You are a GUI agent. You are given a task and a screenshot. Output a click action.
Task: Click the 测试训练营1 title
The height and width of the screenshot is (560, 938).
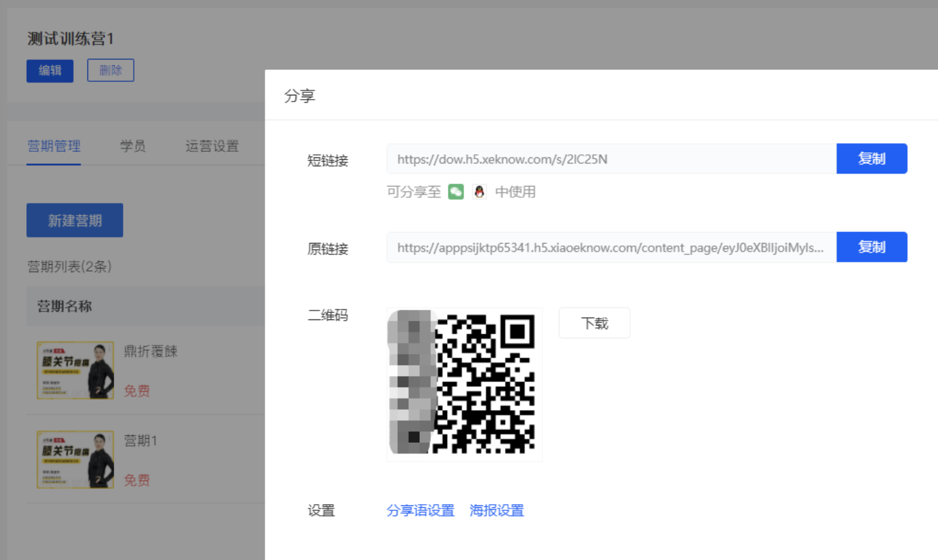[70, 39]
